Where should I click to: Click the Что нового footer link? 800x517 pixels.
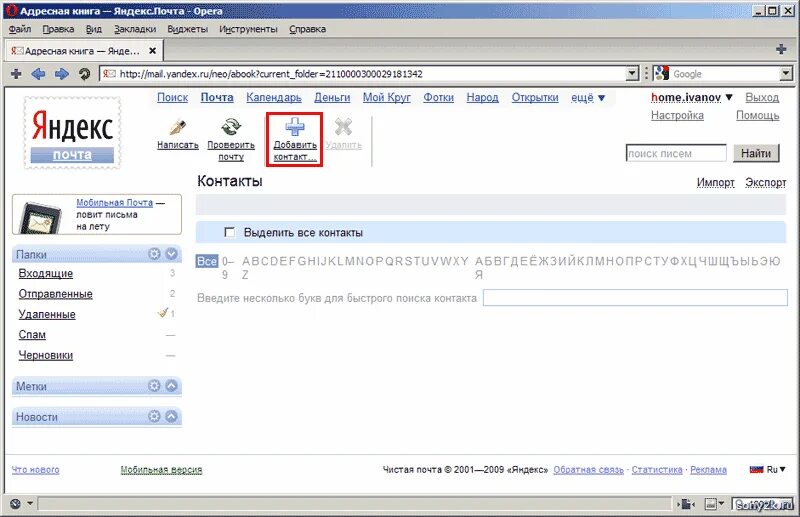(x=35, y=470)
